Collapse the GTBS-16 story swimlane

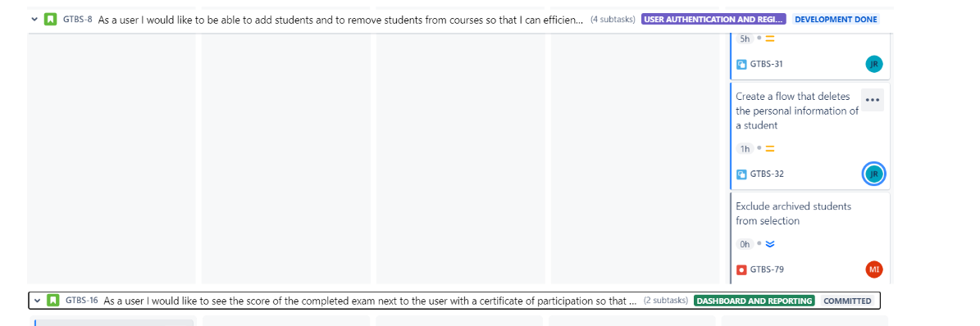tap(38, 301)
